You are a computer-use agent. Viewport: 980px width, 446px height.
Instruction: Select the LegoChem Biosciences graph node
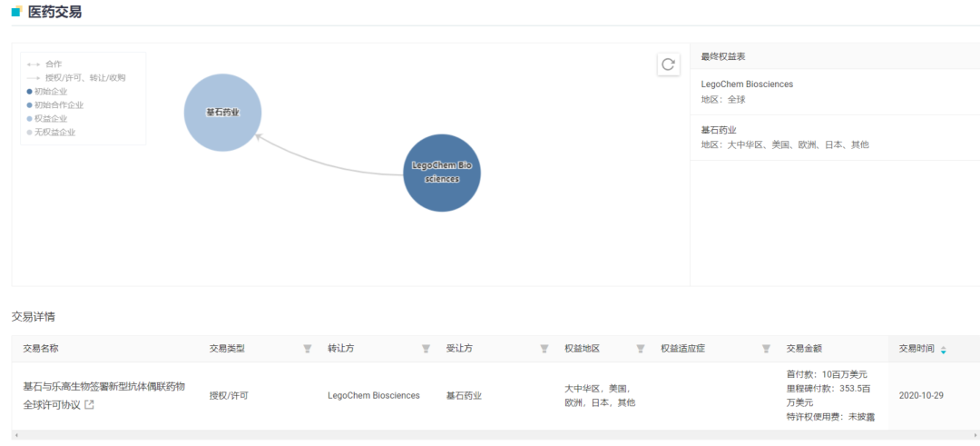pyautogui.click(x=441, y=173)
